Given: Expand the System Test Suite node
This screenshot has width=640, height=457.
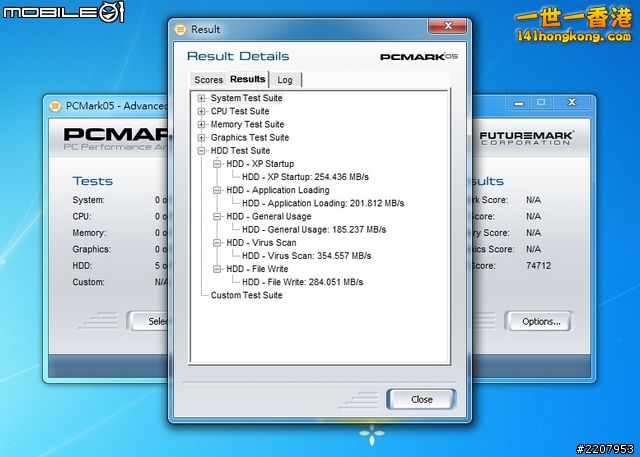Looking at the screenshot, I should (202, 98).
